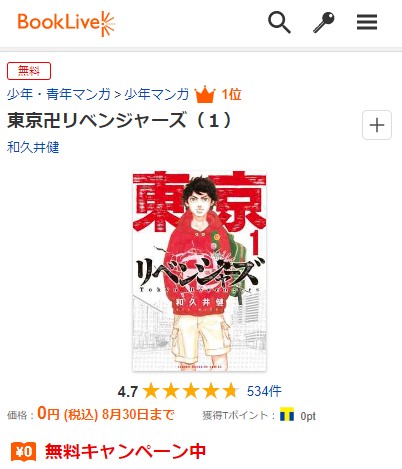Click the T-point logo icon

pyautogui.click(x=287, y=414)
